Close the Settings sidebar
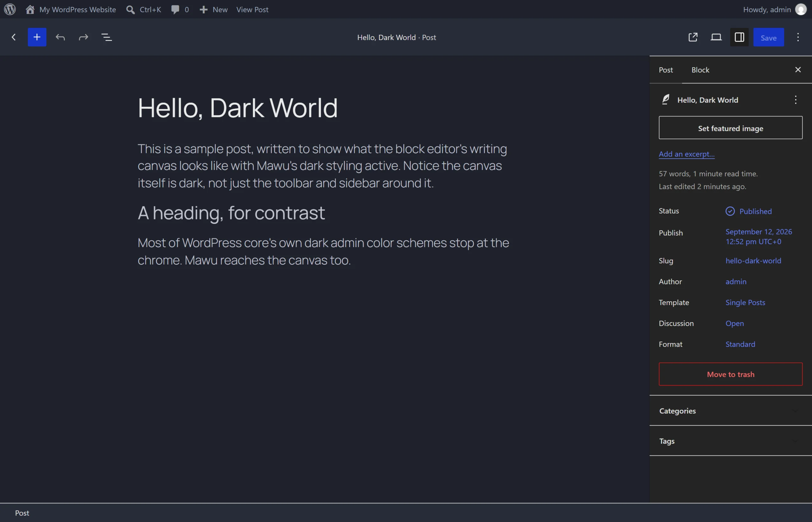Viewport: 812px width, 522px height. click(798, 69)
